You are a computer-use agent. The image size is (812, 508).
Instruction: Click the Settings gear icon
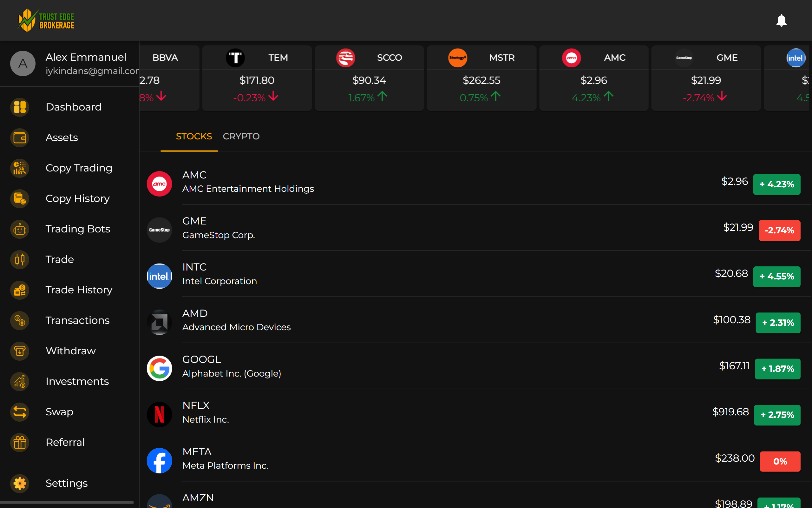pyautogui.click(x=20, y=484)
